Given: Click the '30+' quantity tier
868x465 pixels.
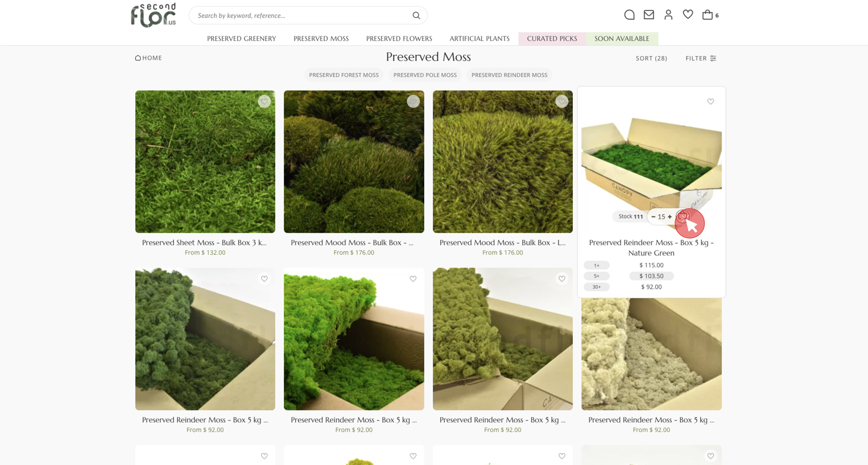Looking at the screenshot, I should pos(597,287).
